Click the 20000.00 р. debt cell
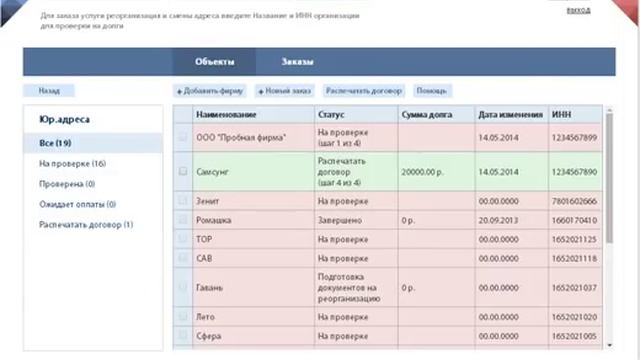Viewport: 640px width, 360px height. [437, 172]
